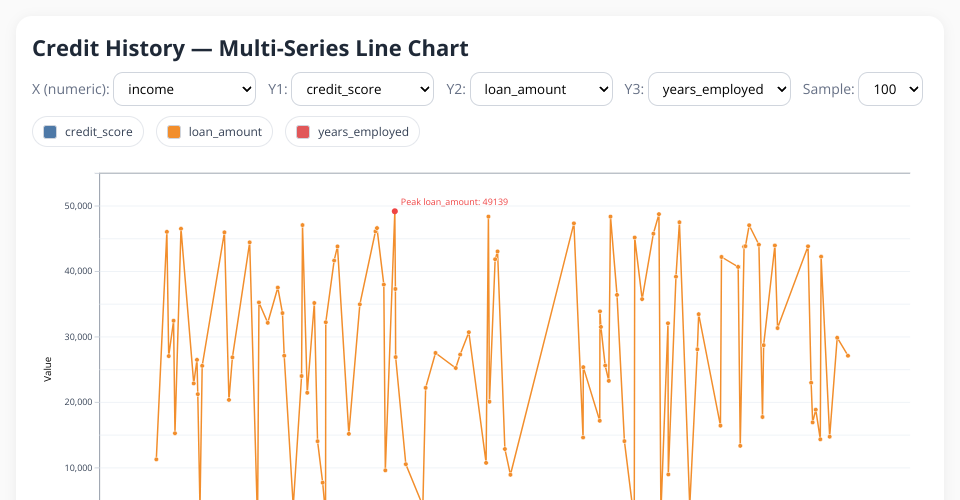Screen dimensions: 960x500
Task: Click the red peak loan_amount marker dot
Action: tap(395, 211)
